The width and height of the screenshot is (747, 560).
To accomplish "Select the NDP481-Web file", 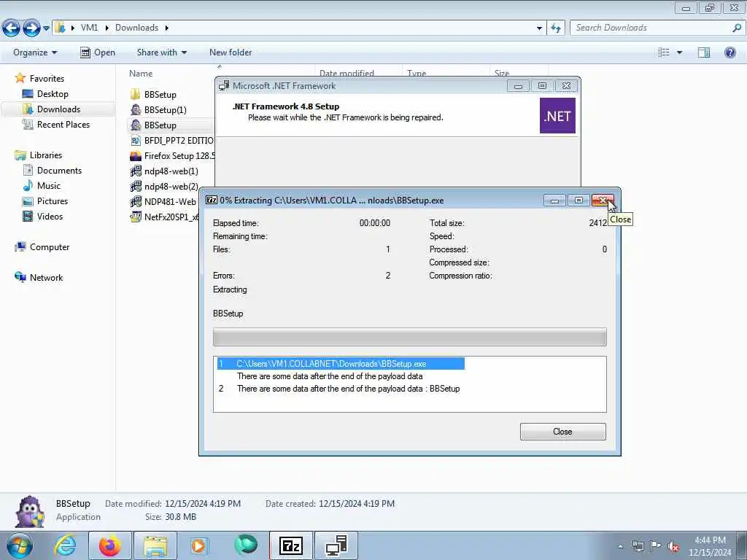I will (x=163, y=202).
